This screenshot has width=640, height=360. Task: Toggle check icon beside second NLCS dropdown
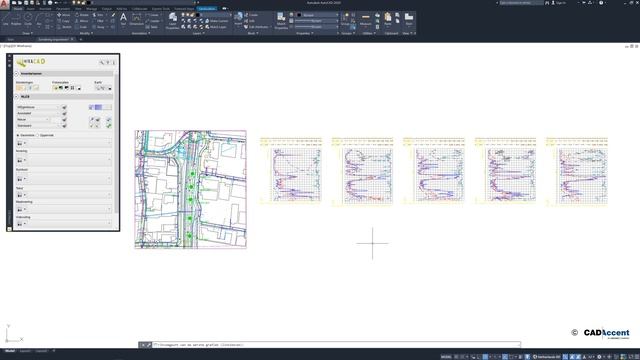(x=64, y=113)
